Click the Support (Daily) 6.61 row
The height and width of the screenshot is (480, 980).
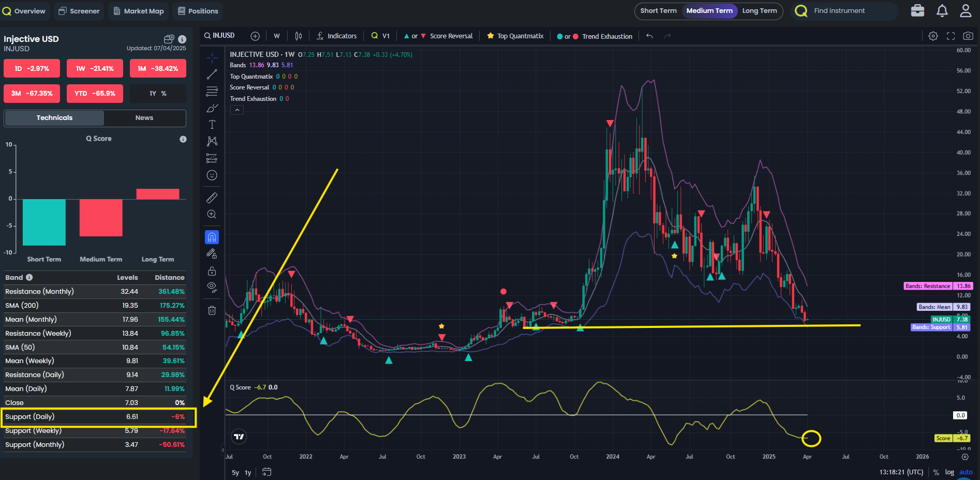95,417
